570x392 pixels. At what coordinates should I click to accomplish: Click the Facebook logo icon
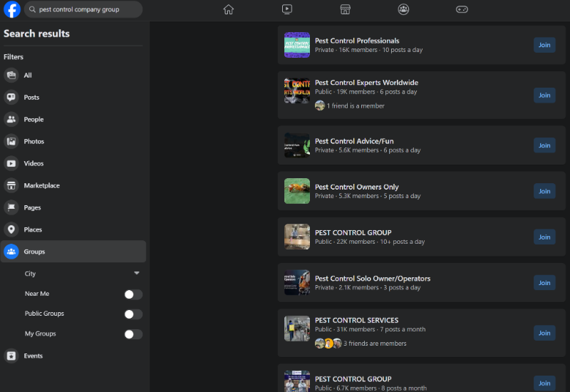(x=11, y=9)
